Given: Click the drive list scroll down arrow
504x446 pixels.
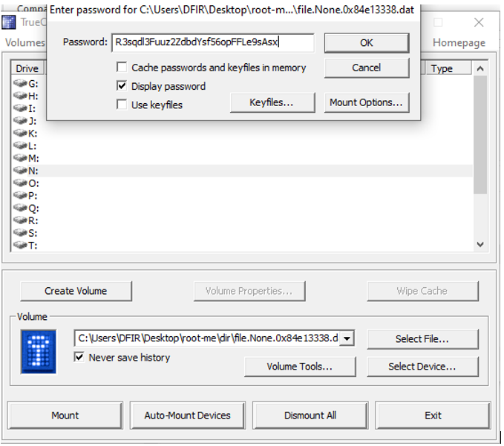Looking at the screenshot, I should pos(480,245).
